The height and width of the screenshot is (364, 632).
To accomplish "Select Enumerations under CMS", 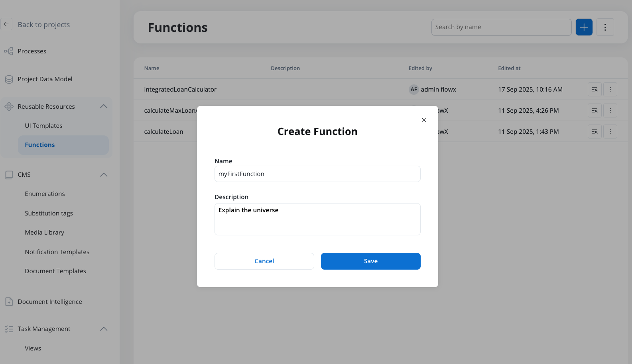I will (45, 194).
